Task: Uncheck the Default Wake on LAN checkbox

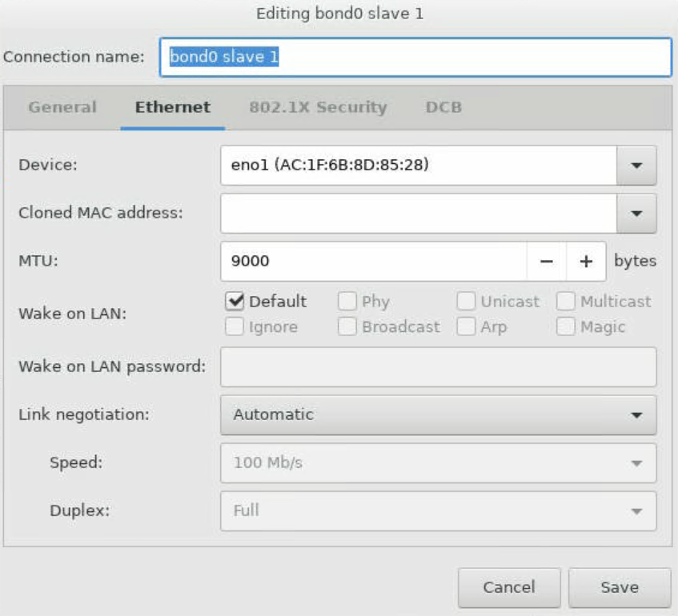Action: (x=235, y=302)
